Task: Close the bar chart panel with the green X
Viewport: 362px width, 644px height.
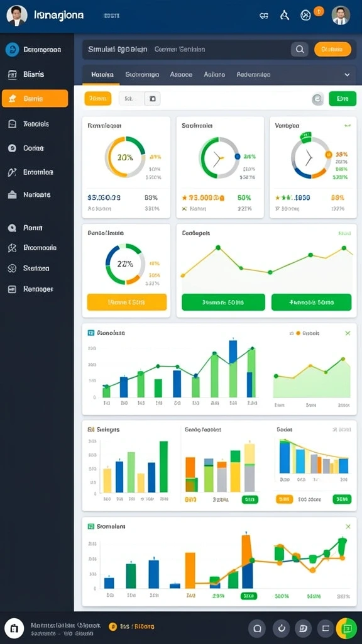Action: coord(348,333)
